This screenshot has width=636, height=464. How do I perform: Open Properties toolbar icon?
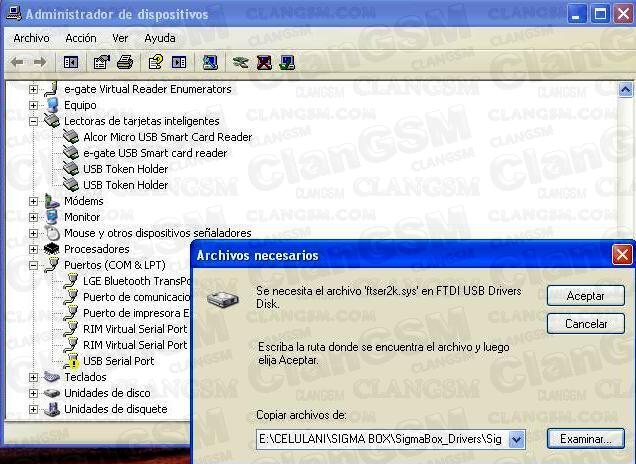point(101,62)
